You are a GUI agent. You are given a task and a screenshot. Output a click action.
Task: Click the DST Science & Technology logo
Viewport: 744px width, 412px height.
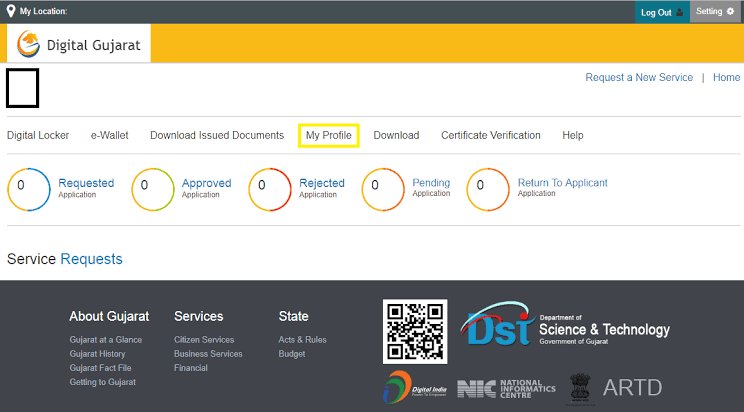(565, 325)
